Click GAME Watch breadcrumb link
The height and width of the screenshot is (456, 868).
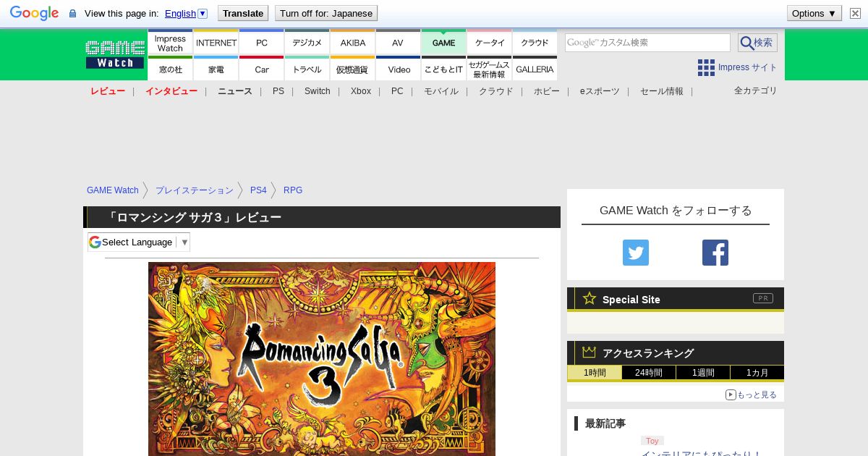point(113,190)
